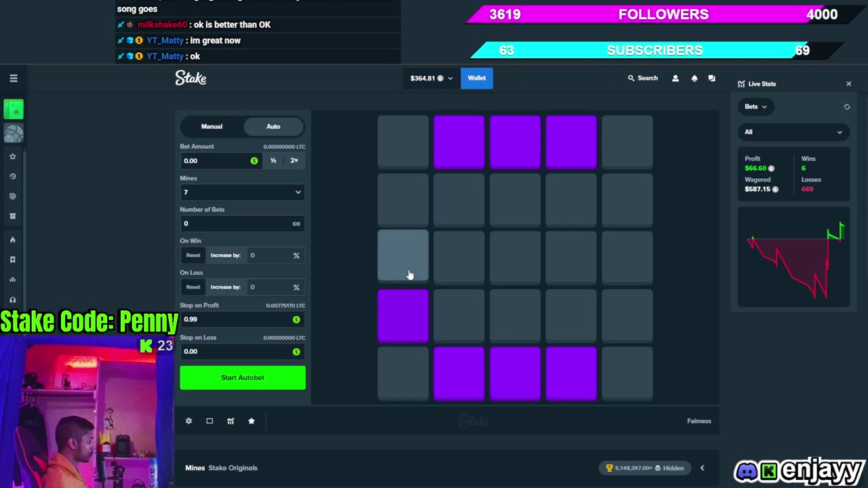Open the chat bubble icon in header
Viewport: 868px width, 488px height.
coord(711,79)
